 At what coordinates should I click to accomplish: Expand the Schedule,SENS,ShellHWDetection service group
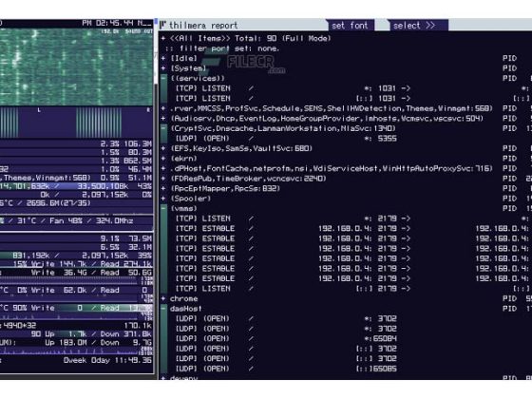(163, 108)
